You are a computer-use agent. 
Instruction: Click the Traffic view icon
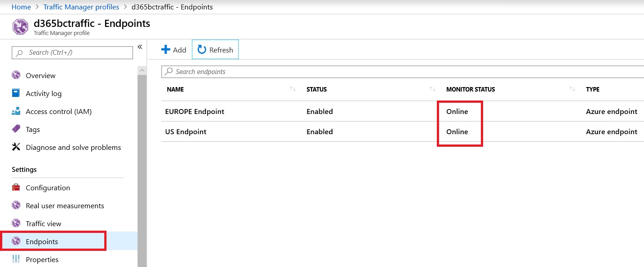16,223
